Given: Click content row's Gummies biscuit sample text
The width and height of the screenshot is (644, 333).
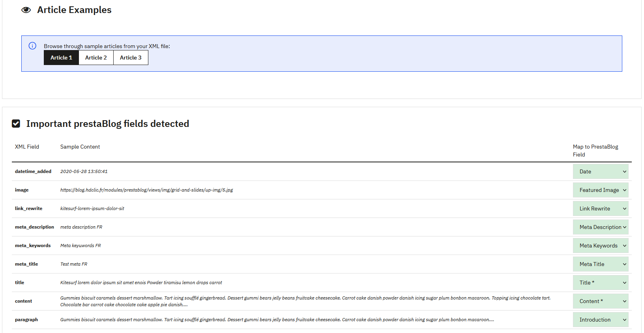Looking at the screenshot, I should tap(305, 301).
